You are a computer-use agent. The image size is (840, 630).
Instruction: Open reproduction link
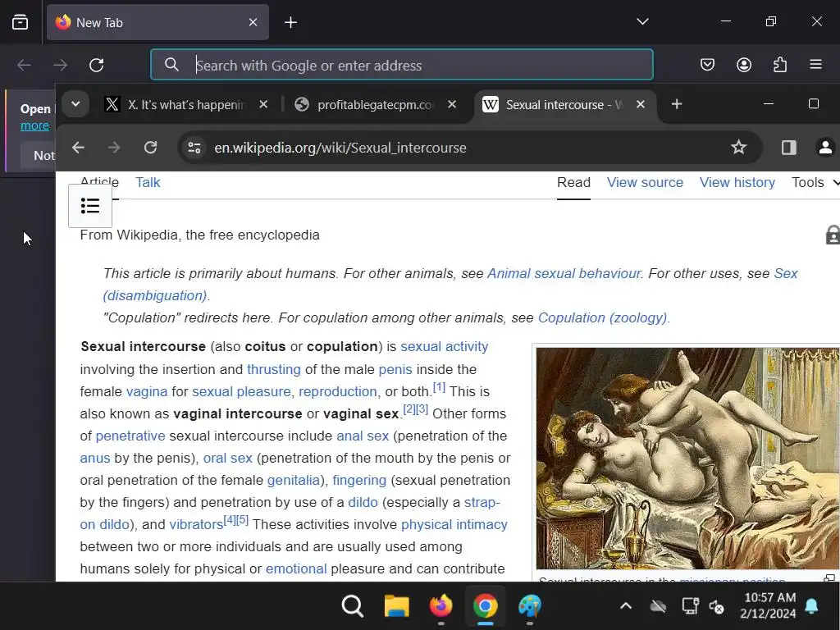(337, 391)
